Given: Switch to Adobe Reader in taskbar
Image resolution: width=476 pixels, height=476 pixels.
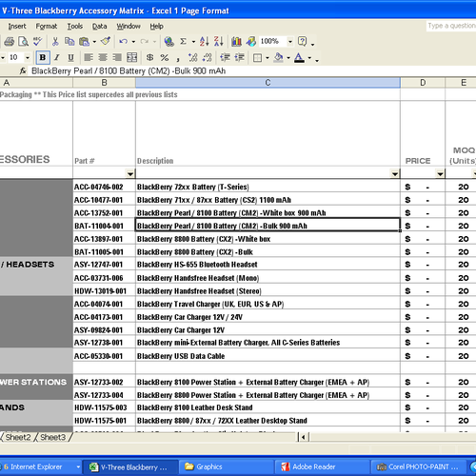Looking at the screenshot, I should coord(323,466).
